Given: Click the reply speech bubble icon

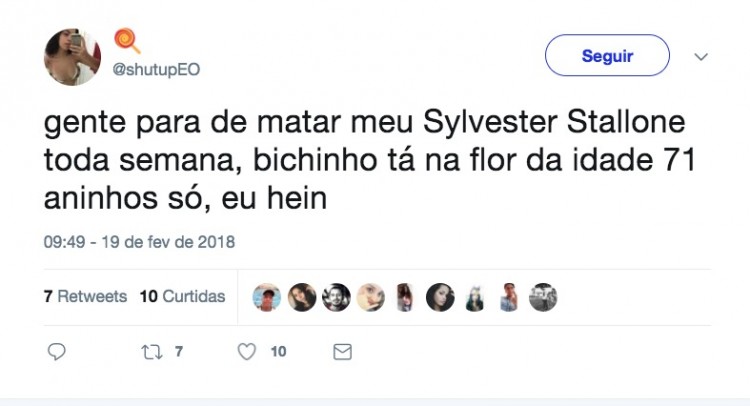Looking at the screenshot, I should click(x=57, y=352).
